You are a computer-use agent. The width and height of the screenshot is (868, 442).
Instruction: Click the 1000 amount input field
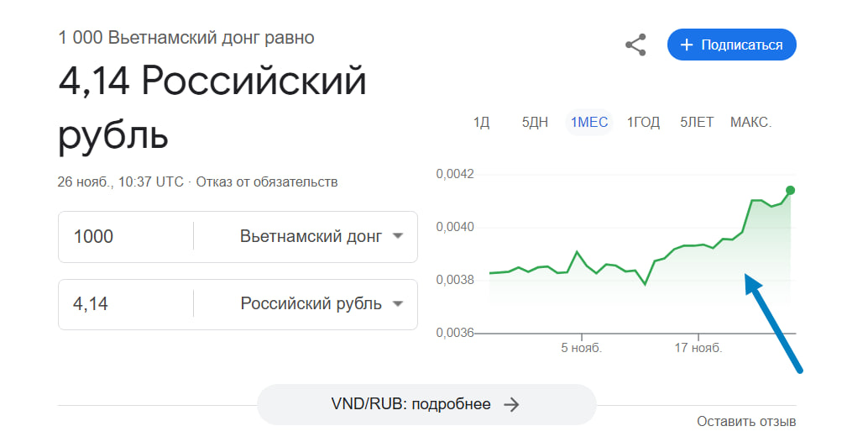[x=126, y=236]
